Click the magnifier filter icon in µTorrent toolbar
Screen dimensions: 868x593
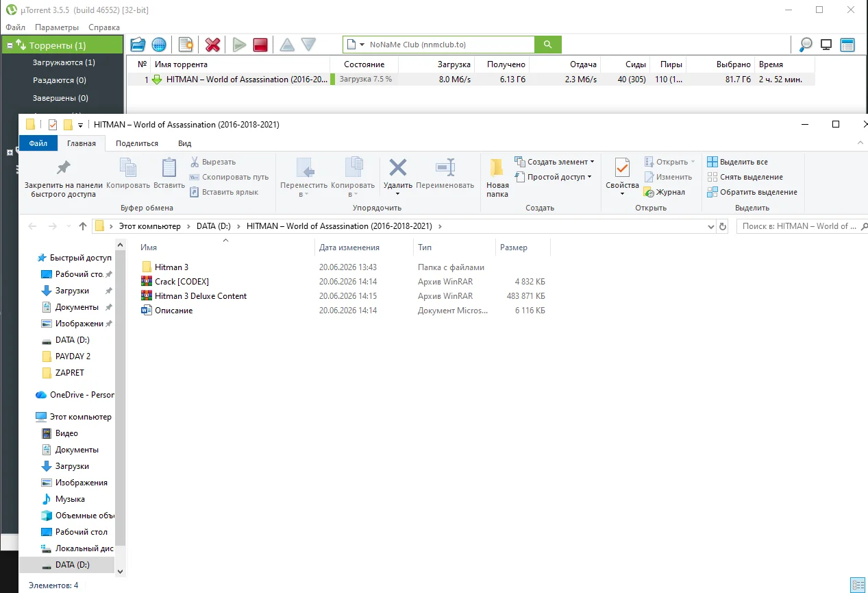point(806,45)
